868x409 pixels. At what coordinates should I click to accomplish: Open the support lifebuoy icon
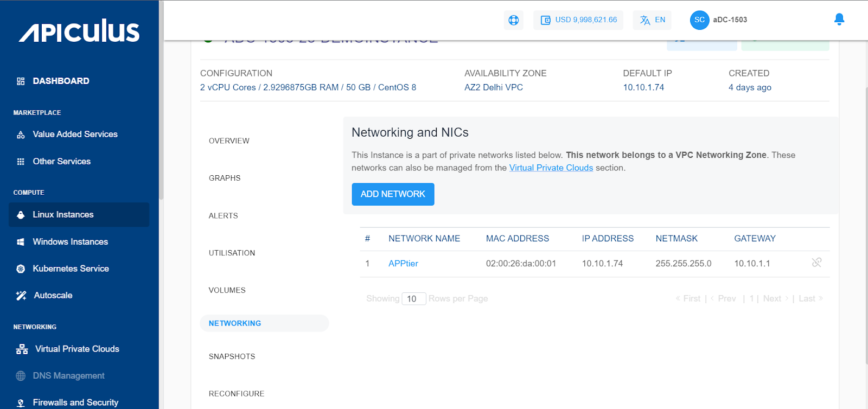click(x=513, y=20)
